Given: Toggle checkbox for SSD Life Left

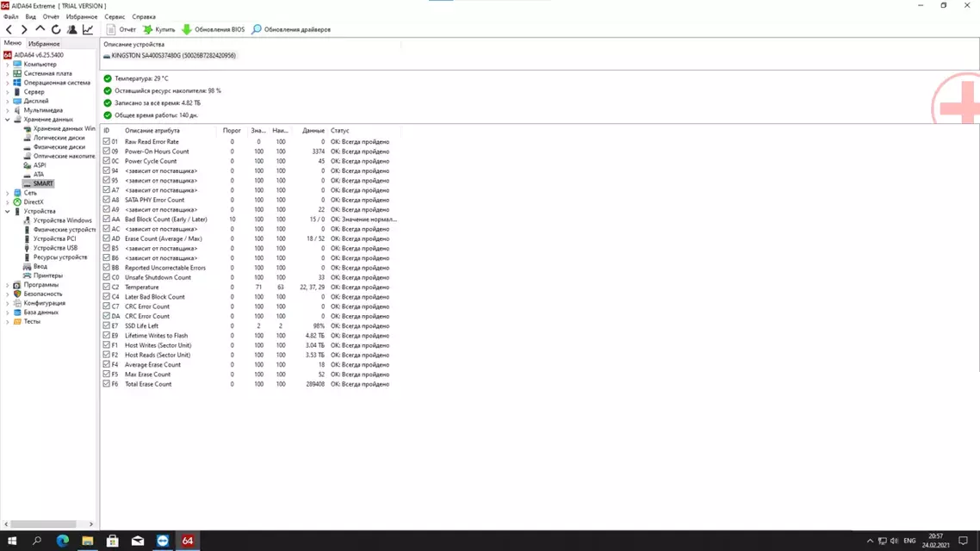Looking at the screenshot, I should tap(106, 326).
